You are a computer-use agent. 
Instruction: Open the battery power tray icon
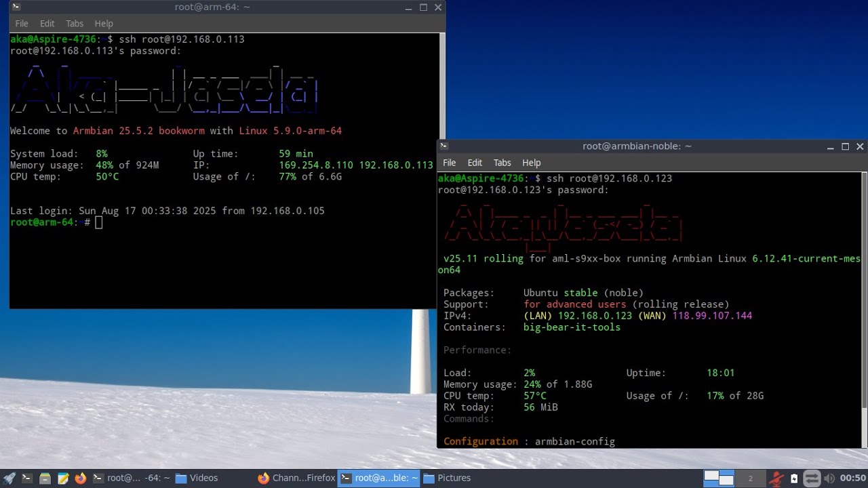794,478
